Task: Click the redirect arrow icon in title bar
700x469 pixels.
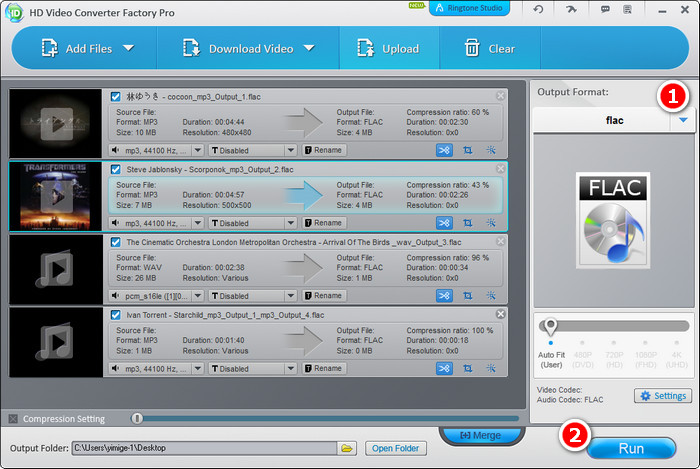Action: (571, 9)
